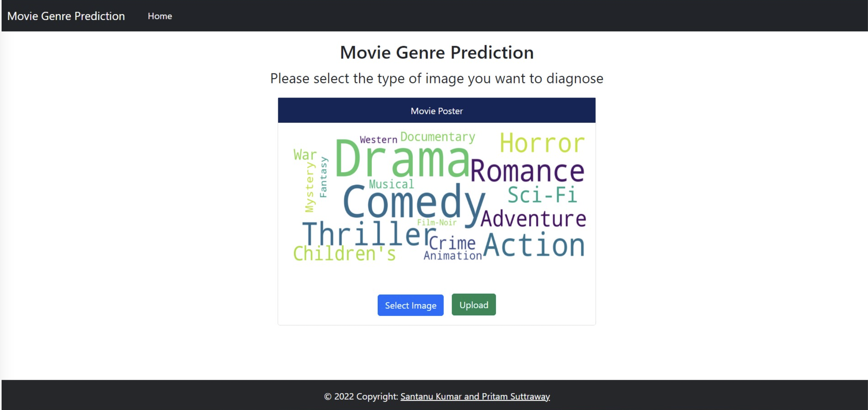The width and height of the screenshot is (868, 410).
Task: Click the word Romance in the word cloud
Action: click(527, 171)
